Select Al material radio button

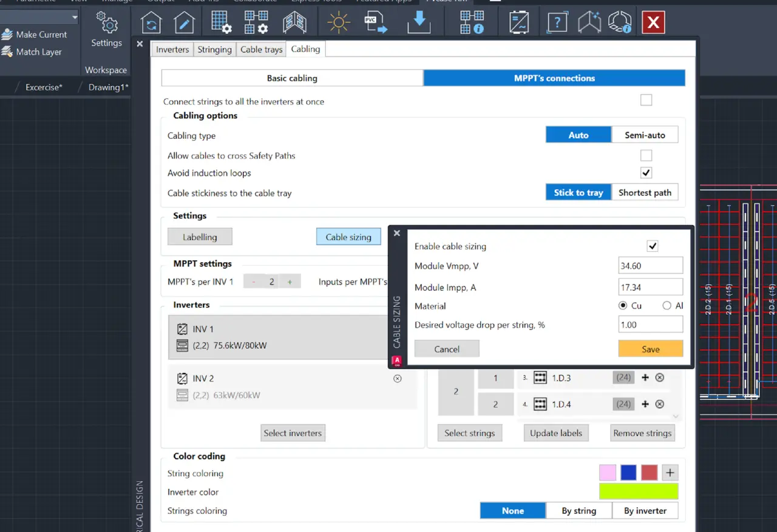pyautogui.click(x=667, y=306)
